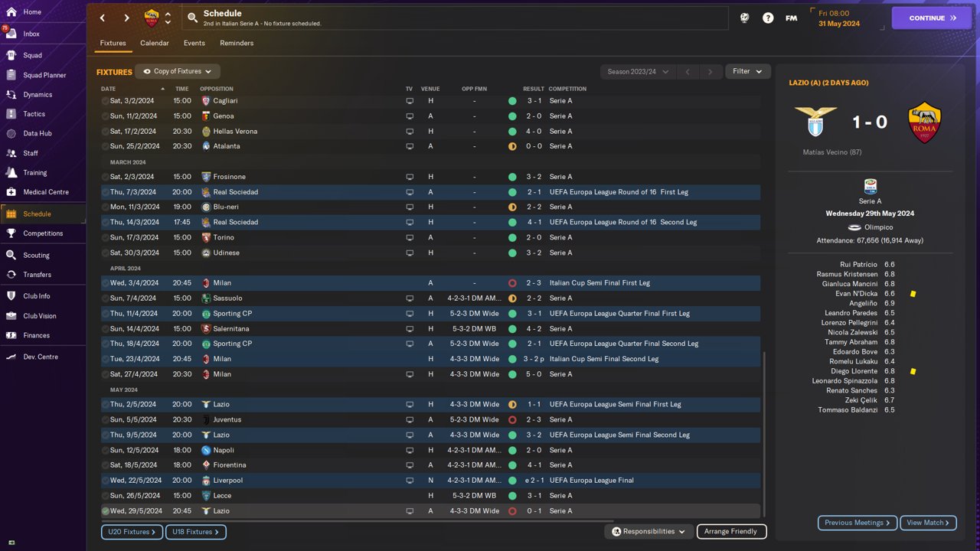
Task: Click the Arrange Friendly button
Action: [x=731, y=531]
